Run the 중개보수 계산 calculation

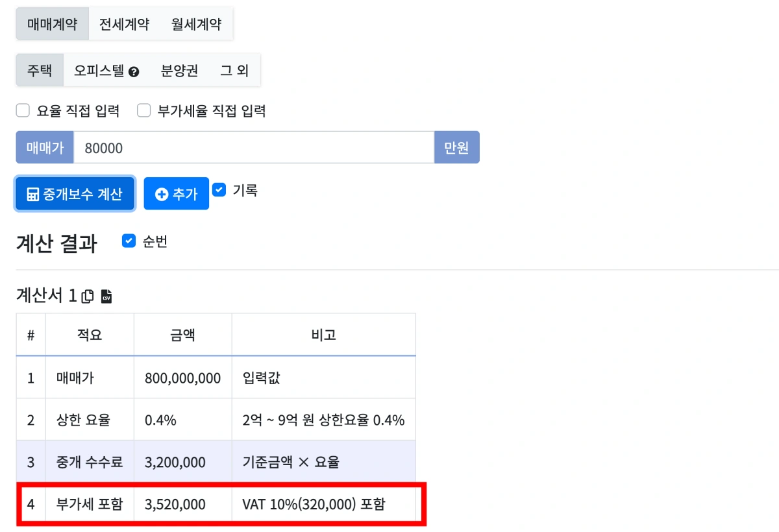point(75,193)
